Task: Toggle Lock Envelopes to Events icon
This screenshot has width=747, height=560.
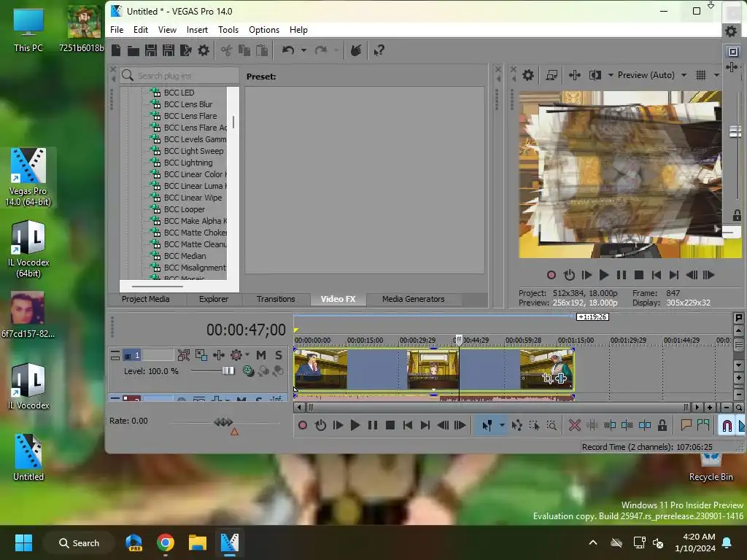Action: pos(662,425)
